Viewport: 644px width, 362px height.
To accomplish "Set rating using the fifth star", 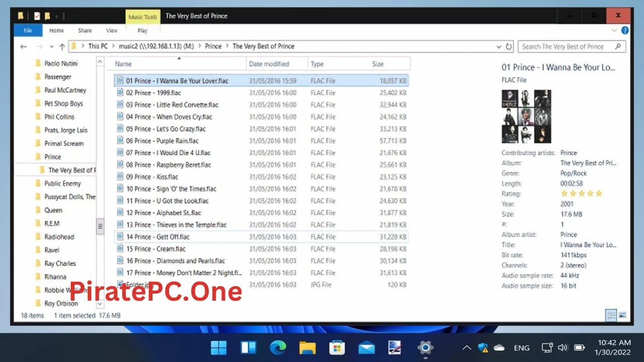I will click(x=599, y=194).
